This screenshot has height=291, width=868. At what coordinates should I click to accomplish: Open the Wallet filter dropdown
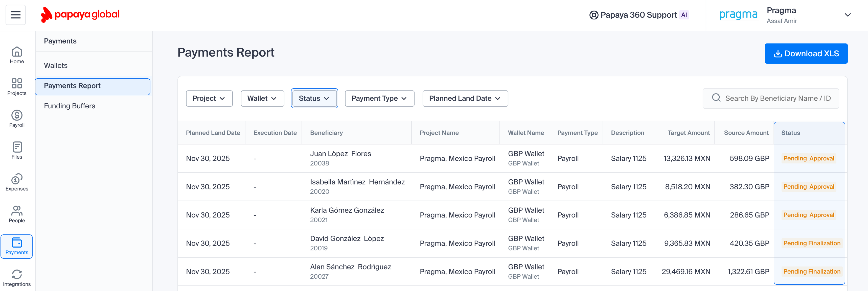pos(262,98)
